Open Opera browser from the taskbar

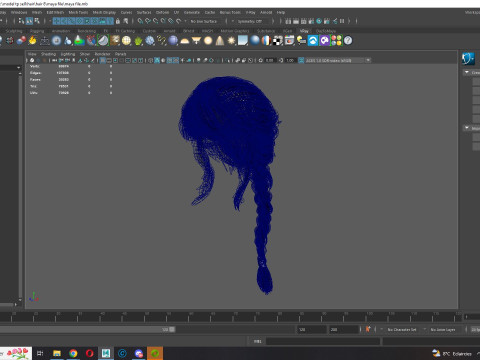[x=89, y=353]
